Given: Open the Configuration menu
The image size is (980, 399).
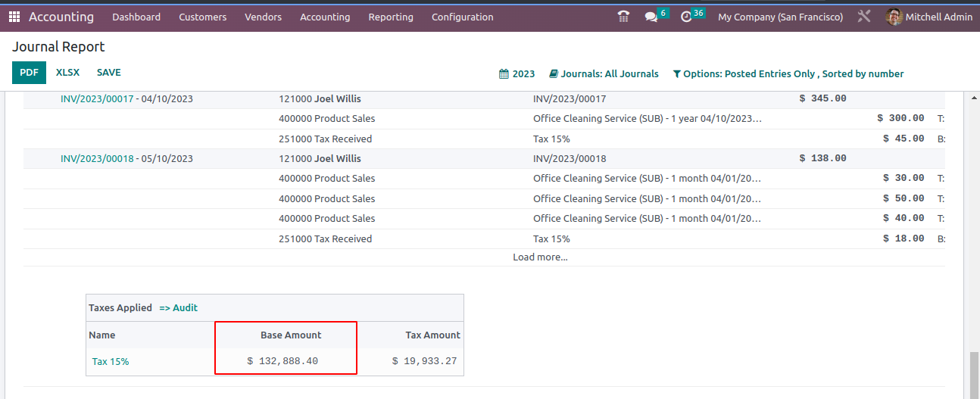Looking at the screenshot, I should [x=462, y=17].
